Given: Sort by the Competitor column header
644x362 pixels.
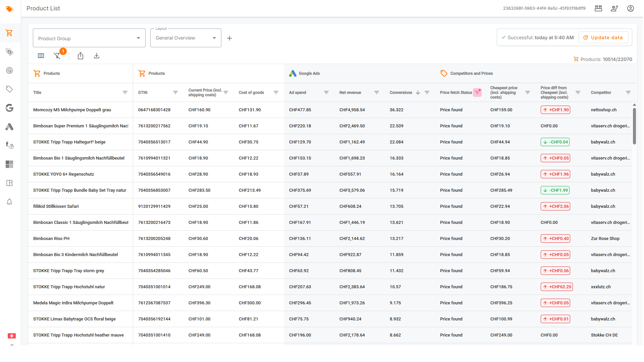Looking at the screenshot, I should 601,93.
